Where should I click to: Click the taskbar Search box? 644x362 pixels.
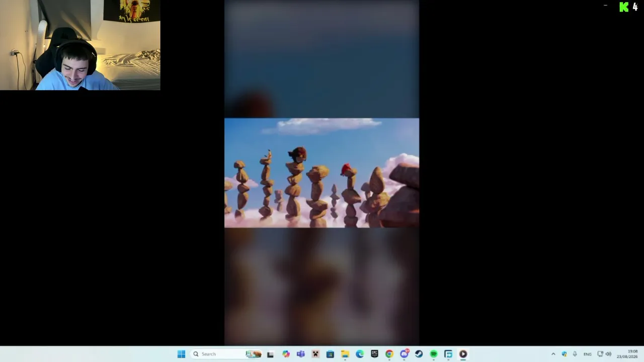pos(226,354)
